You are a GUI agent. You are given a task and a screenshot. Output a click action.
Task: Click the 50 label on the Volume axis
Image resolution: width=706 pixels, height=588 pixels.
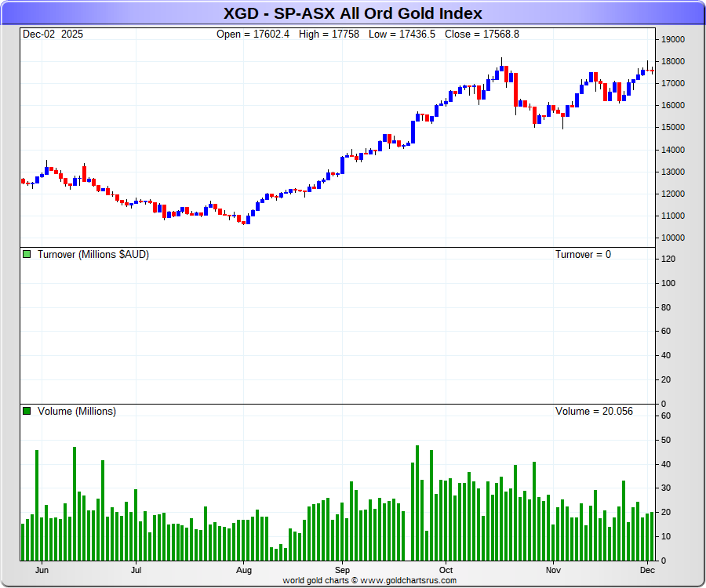coord(666,441)
